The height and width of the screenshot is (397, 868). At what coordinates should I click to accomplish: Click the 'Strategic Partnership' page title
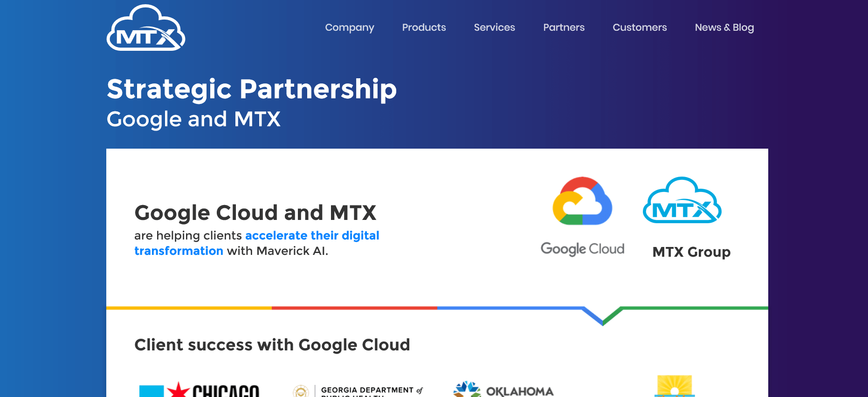pyautogui.click(x=252, y=89)
